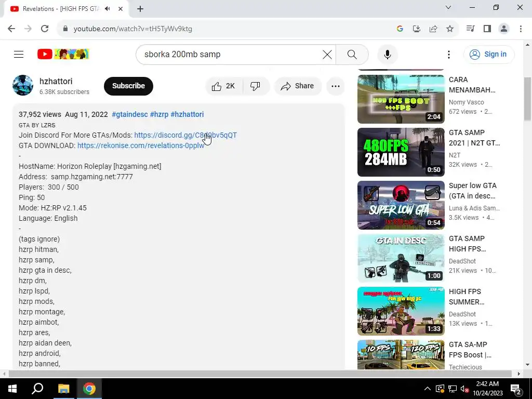Click the address bar URL
532x399 pixels.
click(x=132, y=29)
